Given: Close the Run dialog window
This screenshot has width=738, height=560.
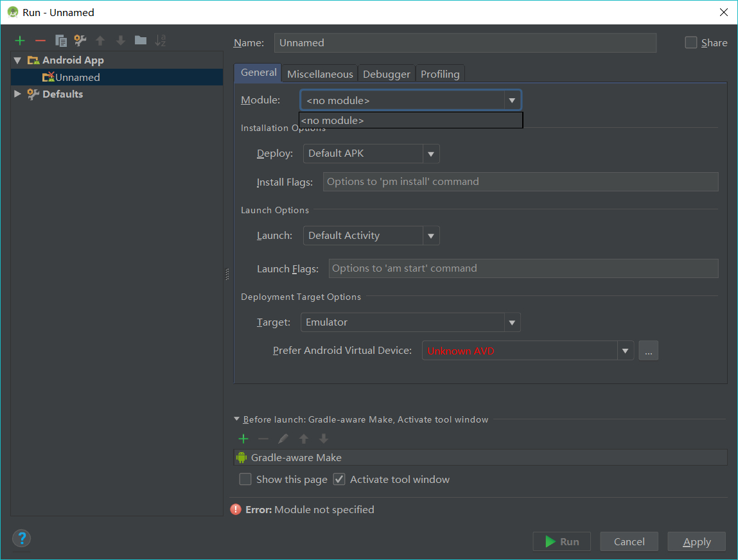Looking at the screenshot, I should (724, 12).
